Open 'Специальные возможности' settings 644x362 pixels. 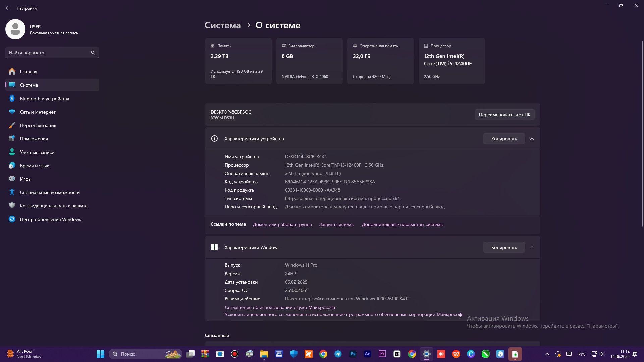point(52,192)
